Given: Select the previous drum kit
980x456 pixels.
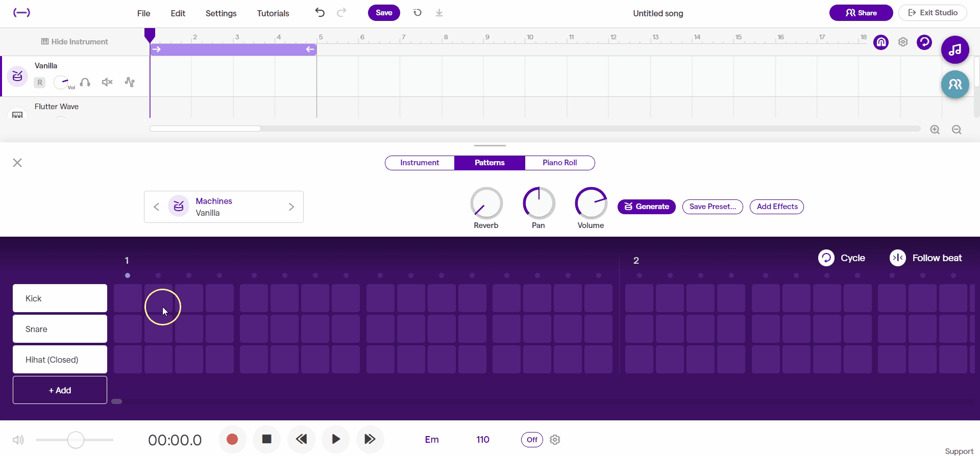Looking at the screenshot, I should coord(157,207).
